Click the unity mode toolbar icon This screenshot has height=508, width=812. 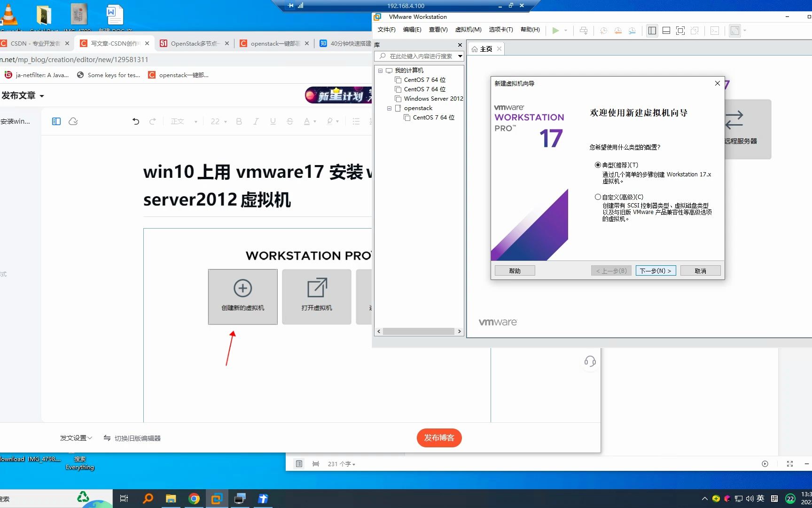tap(695, 31)
